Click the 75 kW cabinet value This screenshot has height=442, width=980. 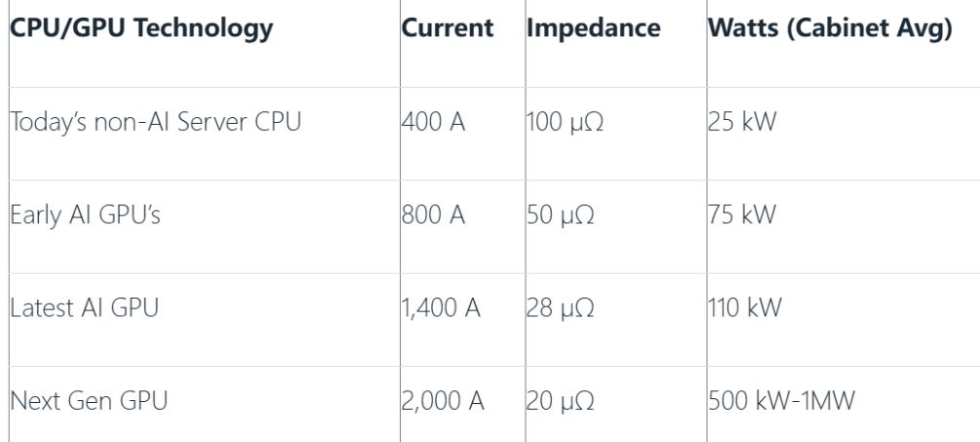point(742,215)
